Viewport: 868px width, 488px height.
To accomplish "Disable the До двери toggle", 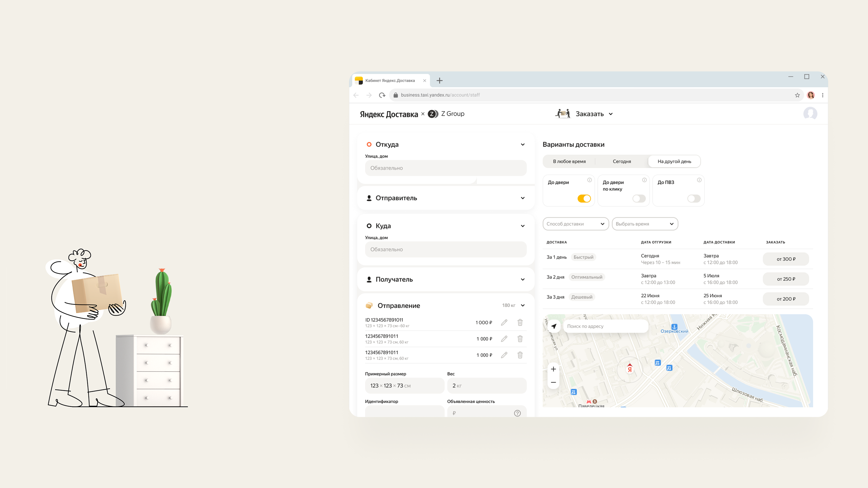I will 585,199.
